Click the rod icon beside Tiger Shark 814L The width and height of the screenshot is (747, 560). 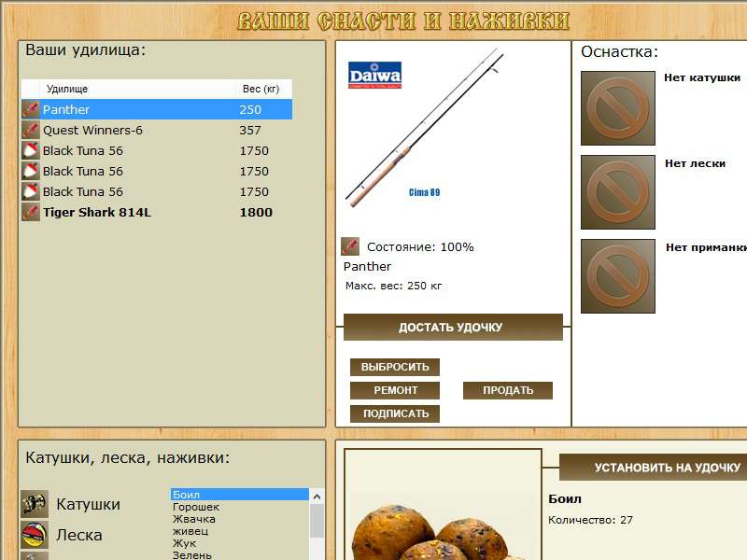tap(31, 212)
